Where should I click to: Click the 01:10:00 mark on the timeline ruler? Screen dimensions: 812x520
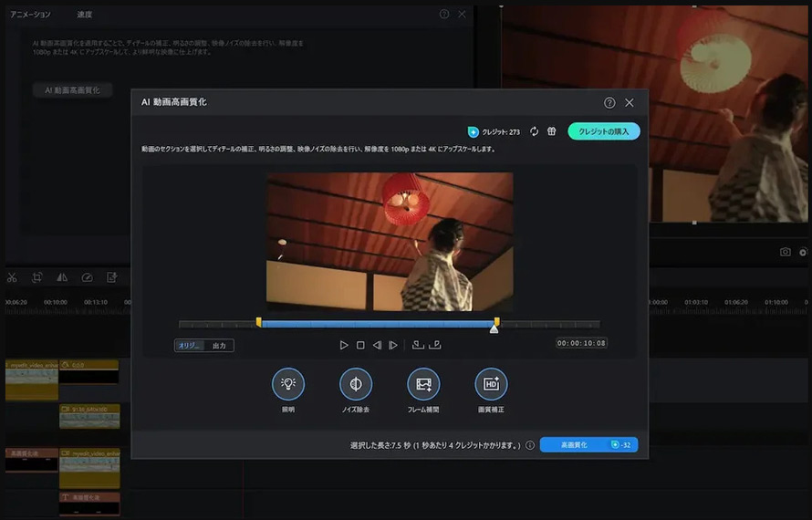pos(776,302)
